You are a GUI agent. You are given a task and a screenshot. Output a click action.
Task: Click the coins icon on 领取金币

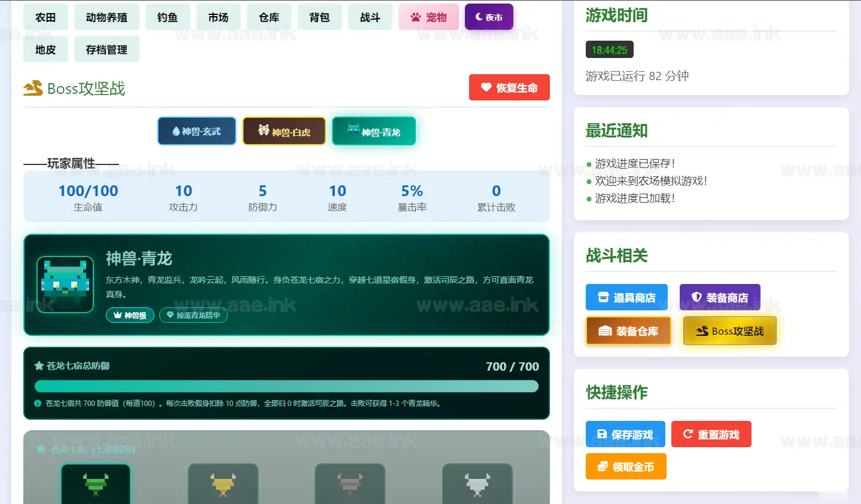tap(603, 466)
